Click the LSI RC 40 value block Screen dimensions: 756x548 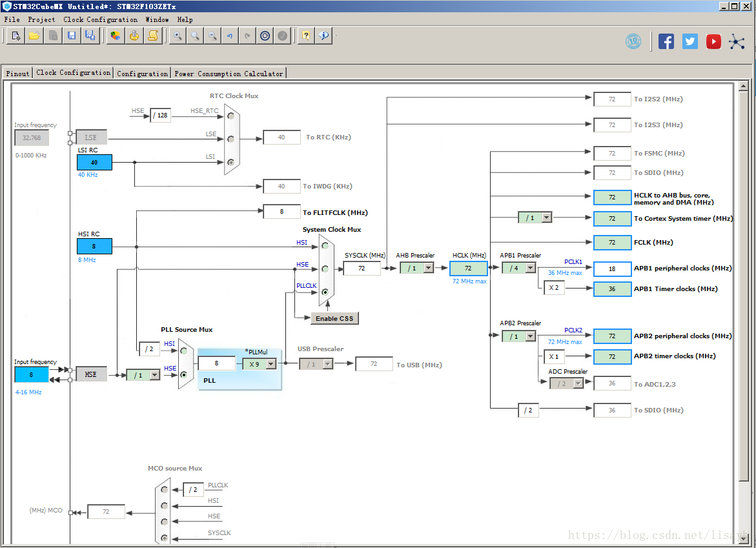click(94, 163)
